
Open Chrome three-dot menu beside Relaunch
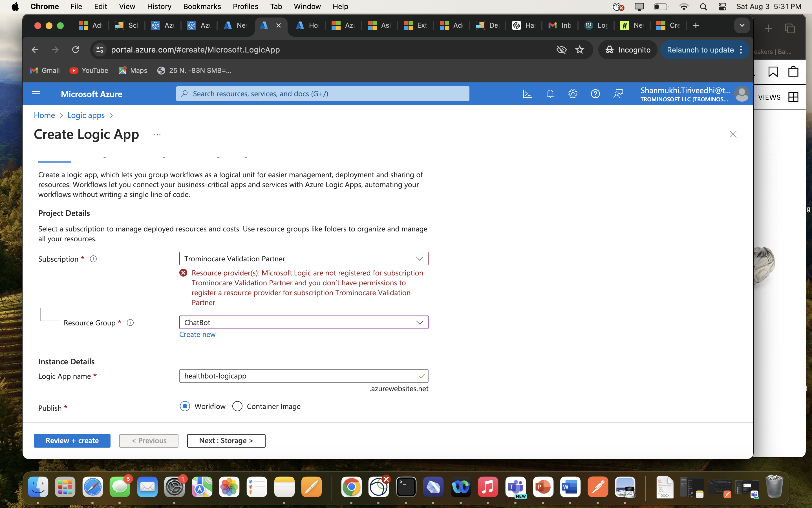(741, 50)
